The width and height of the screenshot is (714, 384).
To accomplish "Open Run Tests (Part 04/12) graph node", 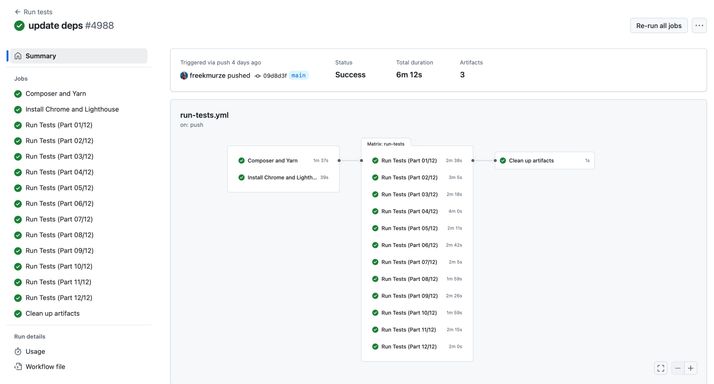I will (417, 211).
